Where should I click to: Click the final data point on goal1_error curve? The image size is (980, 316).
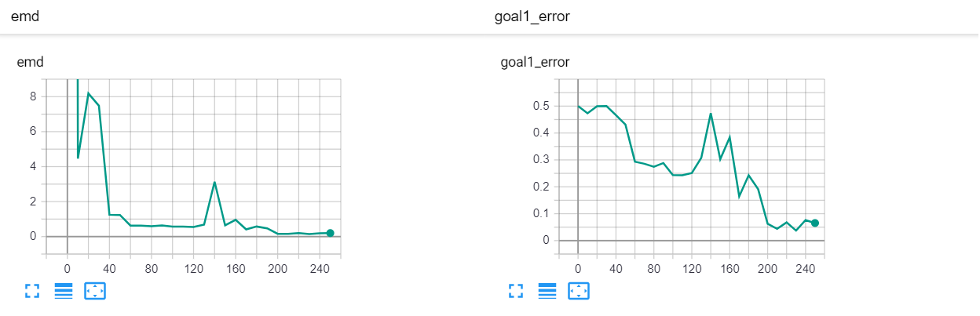click(815, 223)
